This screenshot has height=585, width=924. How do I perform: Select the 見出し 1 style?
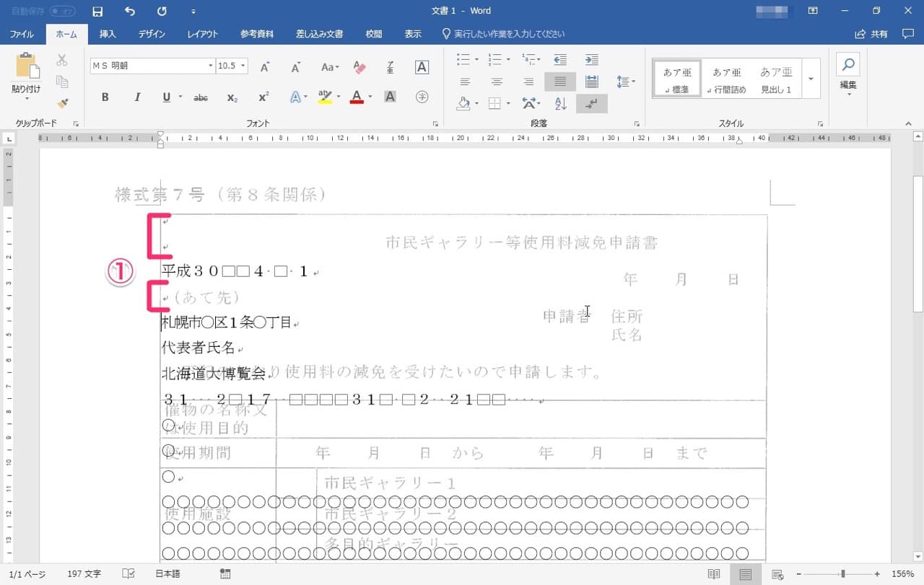(x=776, y=79)
